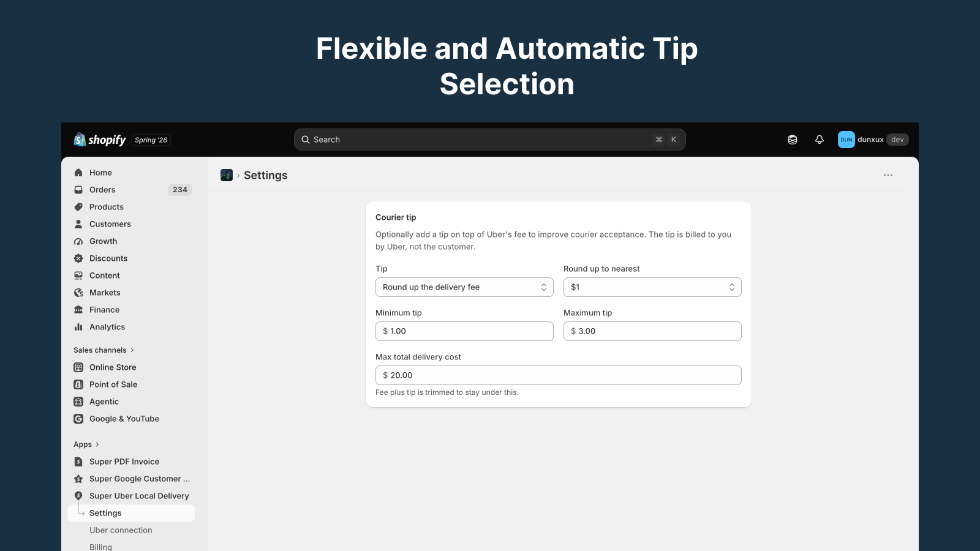
Task: Click the Analytics bar chart icon
Action: click(x=78, y=327)
